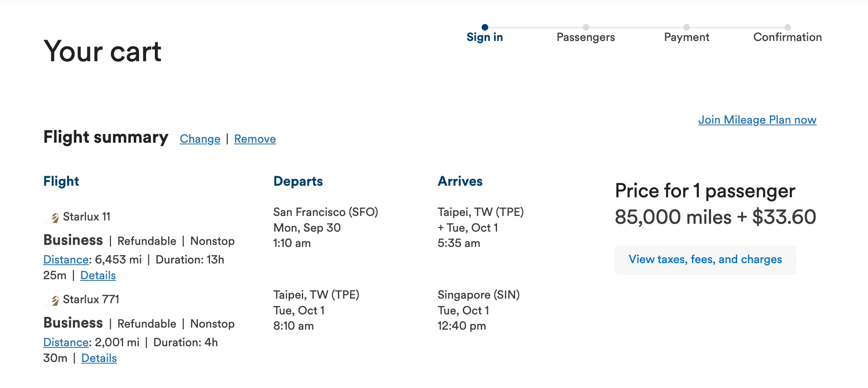
Task: Select the filled Sign in progress dot
Action: 485,27
